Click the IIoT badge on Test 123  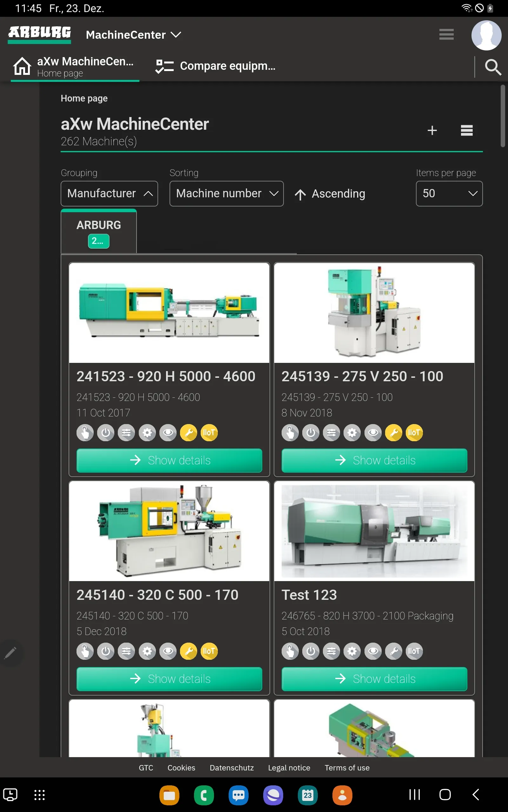pyautogui.click(x=414, y=651)
